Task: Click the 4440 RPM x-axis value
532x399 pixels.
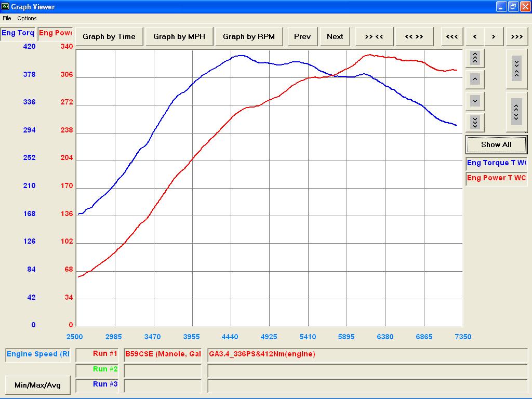Action: click(230, 337)
